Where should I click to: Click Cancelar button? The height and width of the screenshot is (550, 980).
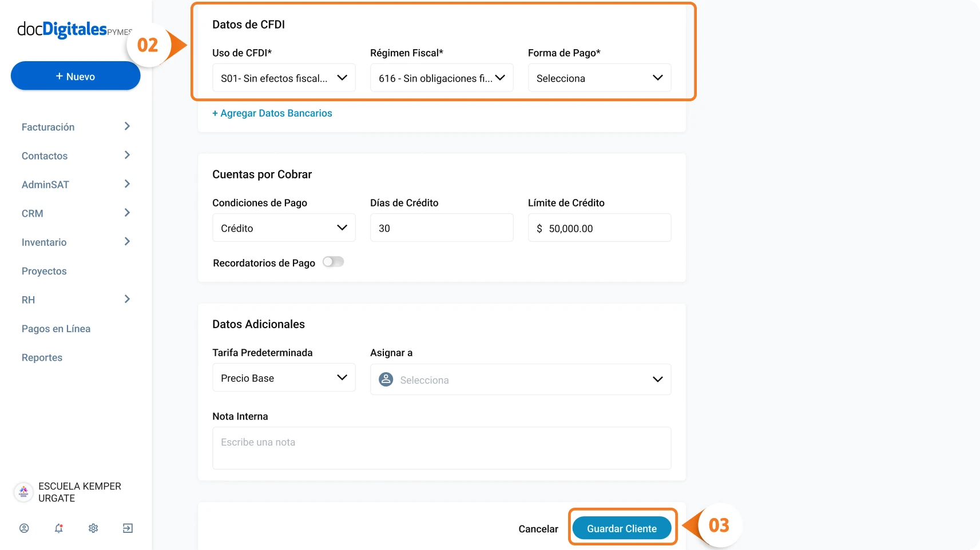coord(538,529)
